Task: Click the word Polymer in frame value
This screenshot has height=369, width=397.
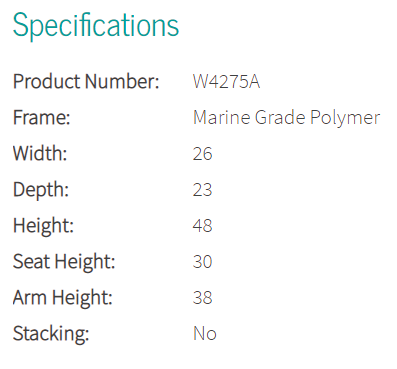Action: 345,119
